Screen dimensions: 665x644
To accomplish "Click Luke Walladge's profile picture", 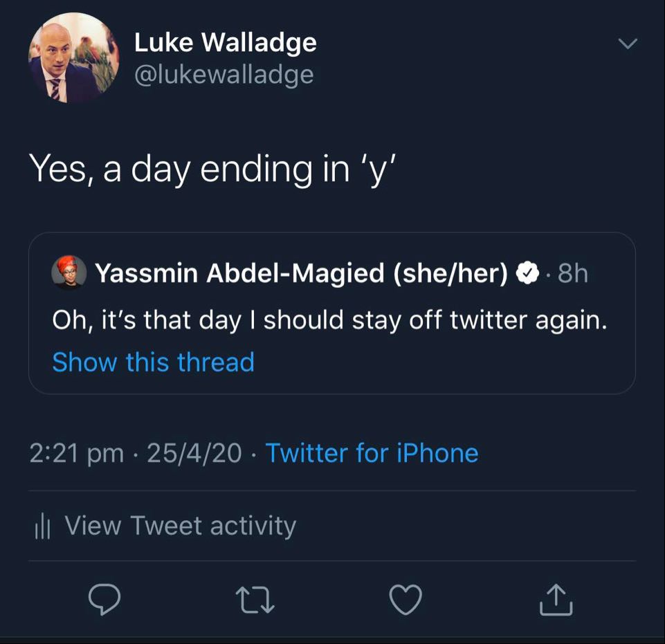I will [x=74, y=59].
